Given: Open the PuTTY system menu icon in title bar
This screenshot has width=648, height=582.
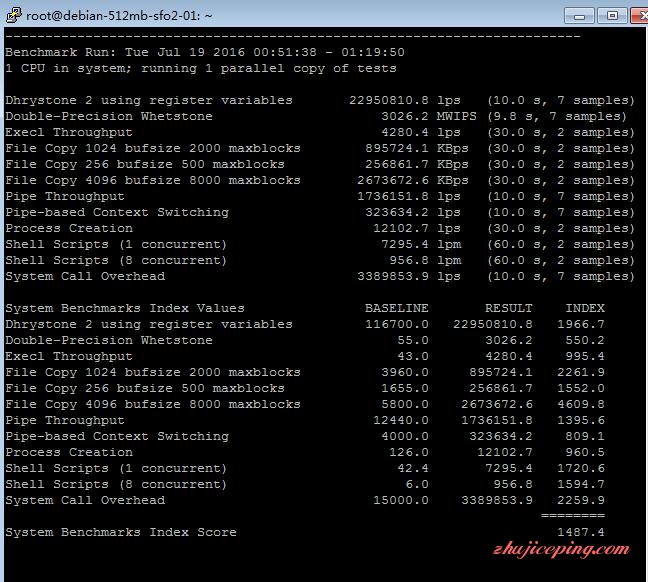Looking at the screenshot, I should tap(14, 15).
